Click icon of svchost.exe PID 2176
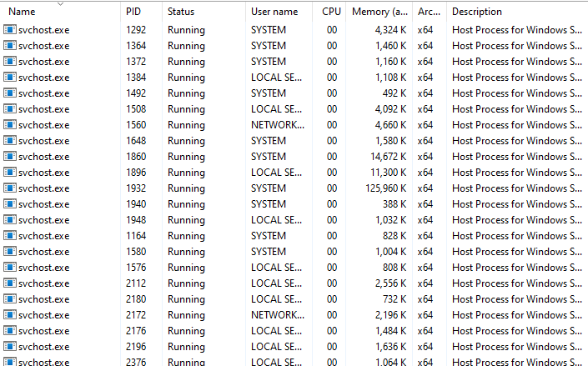The image size is (588, 366). (x=10, y=331)
